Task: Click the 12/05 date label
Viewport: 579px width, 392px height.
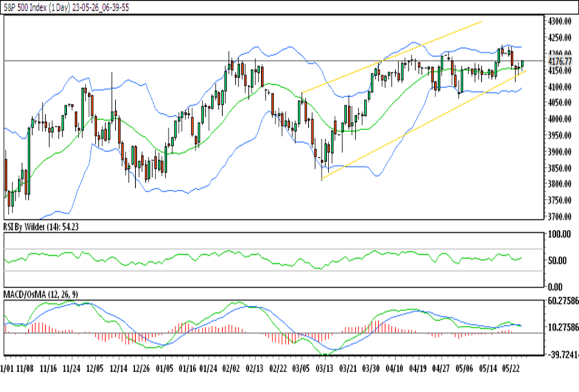Action: click(95, 368)
